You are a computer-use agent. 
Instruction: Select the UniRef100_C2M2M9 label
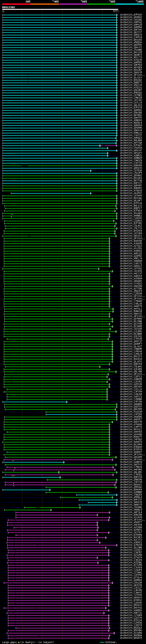click(x=131, y=294)
